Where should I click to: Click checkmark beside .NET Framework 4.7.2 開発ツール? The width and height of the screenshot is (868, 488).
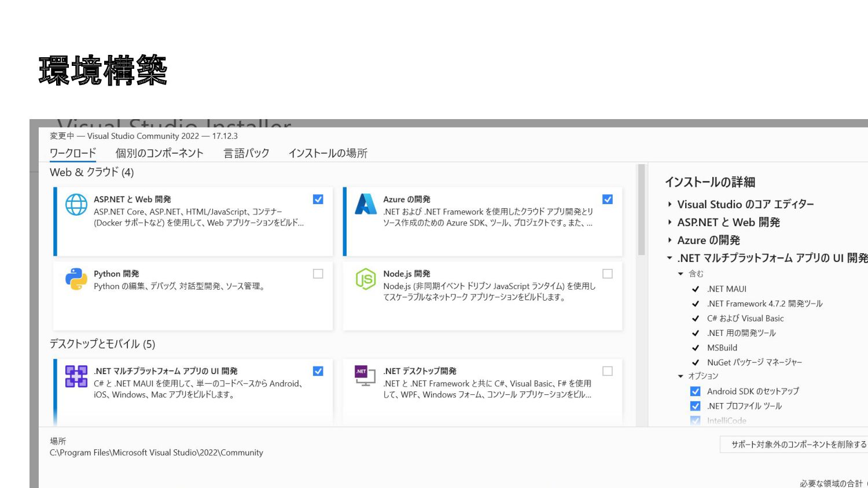coord(696,304)
